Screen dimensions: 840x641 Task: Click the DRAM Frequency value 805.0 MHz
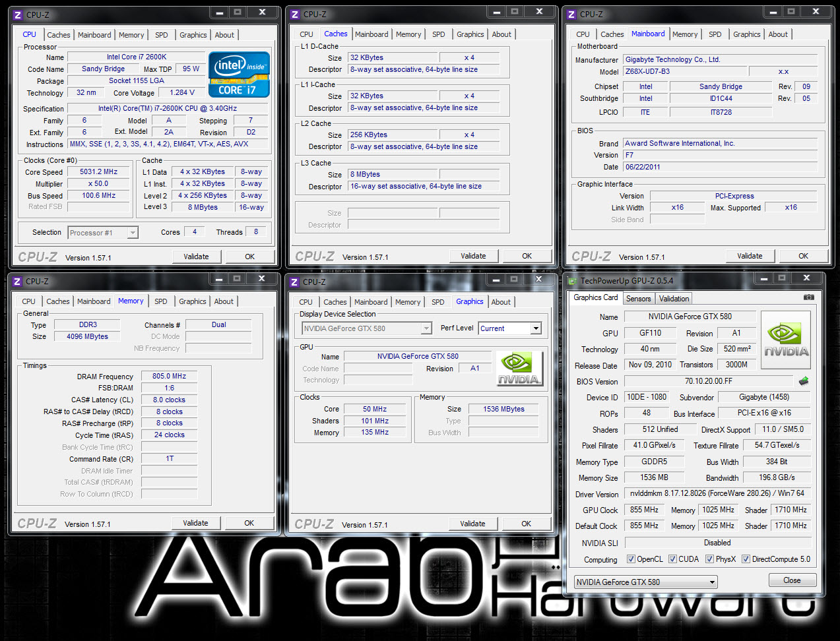tap(169, 376)
